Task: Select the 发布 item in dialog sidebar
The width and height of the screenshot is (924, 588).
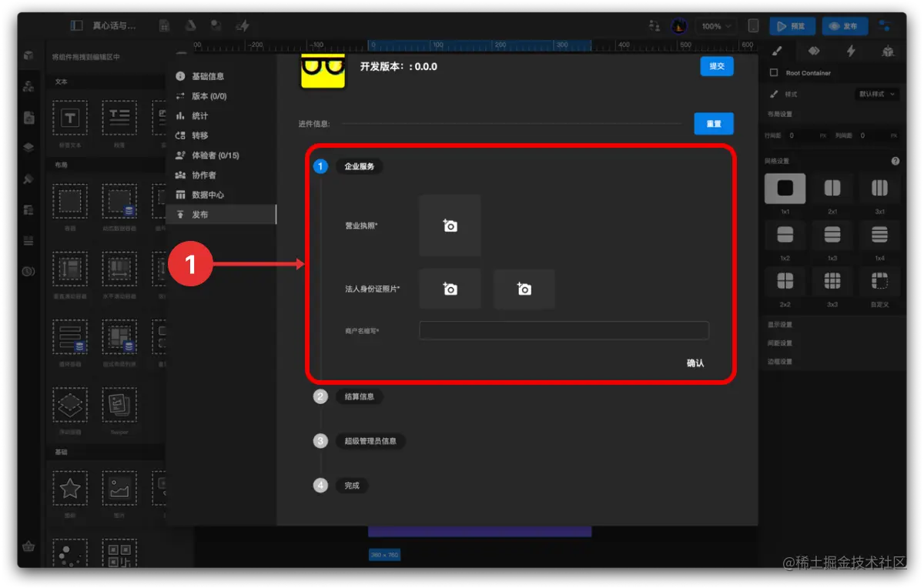Action: coord(221,215)
